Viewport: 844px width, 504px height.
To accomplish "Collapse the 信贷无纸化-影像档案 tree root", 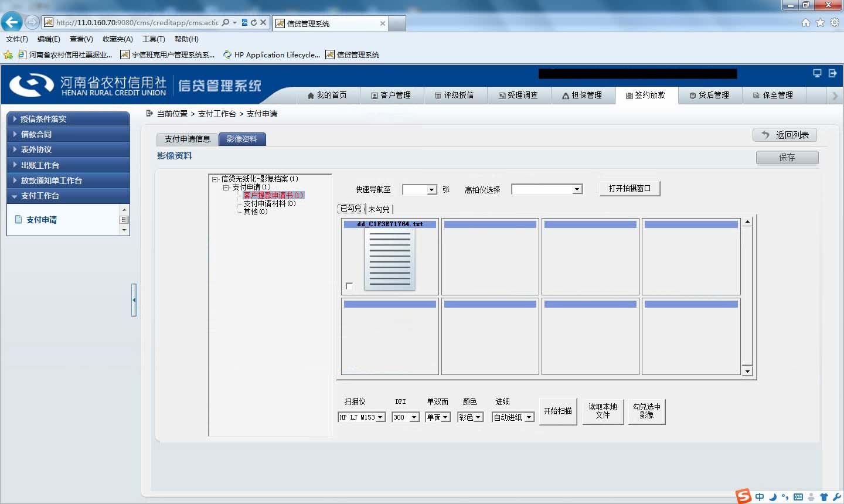I will (x=215, y=179).
